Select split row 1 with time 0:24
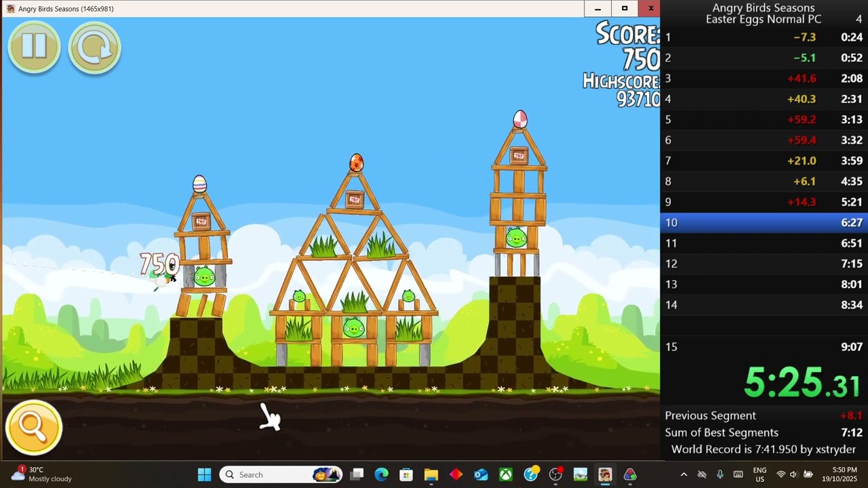Viewport: 868px width, 488px height. coord(764,37)
